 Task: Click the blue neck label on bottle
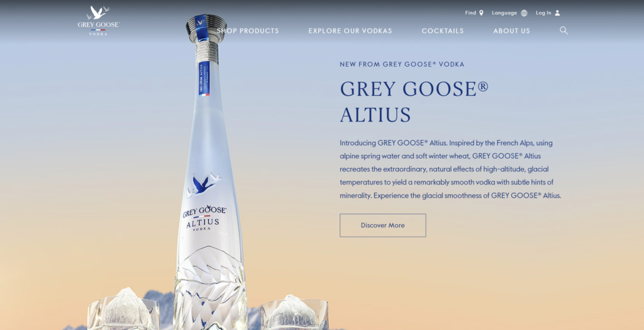[204, 79]
